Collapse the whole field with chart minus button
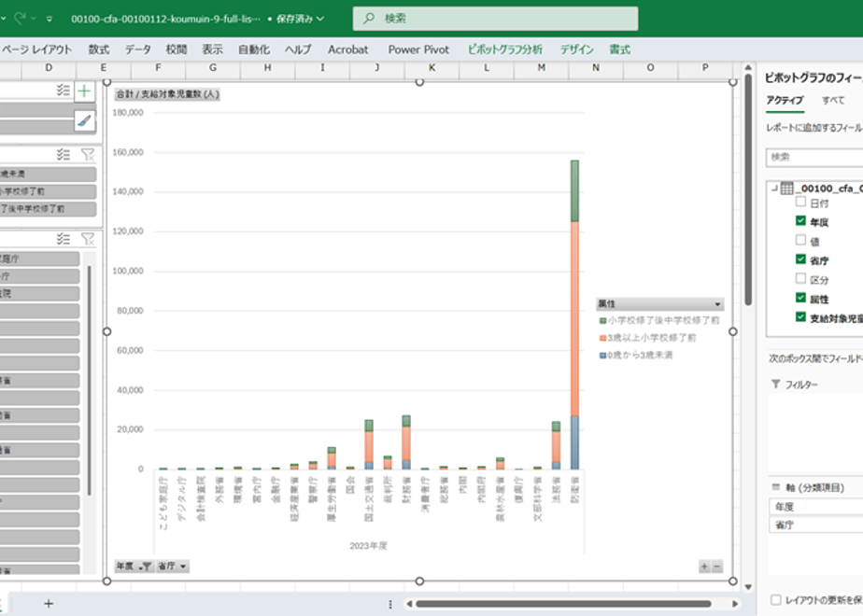Viewport: 863px width, 616px height. pyautogui.click(x=716, y=566)
